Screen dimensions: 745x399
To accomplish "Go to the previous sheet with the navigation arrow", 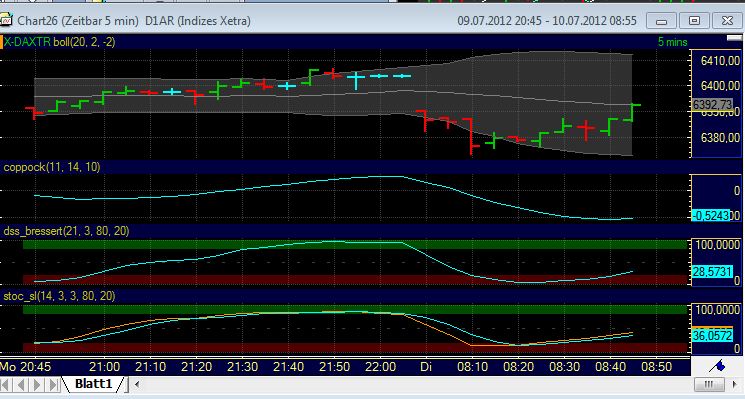I will coord(21,384).
